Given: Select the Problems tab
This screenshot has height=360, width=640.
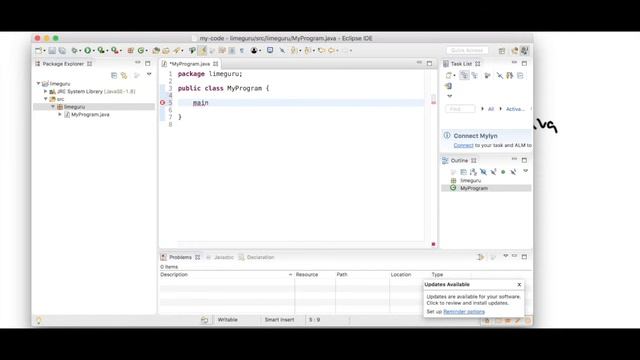Looking at the screenshot, I should (x=180, y=257).
